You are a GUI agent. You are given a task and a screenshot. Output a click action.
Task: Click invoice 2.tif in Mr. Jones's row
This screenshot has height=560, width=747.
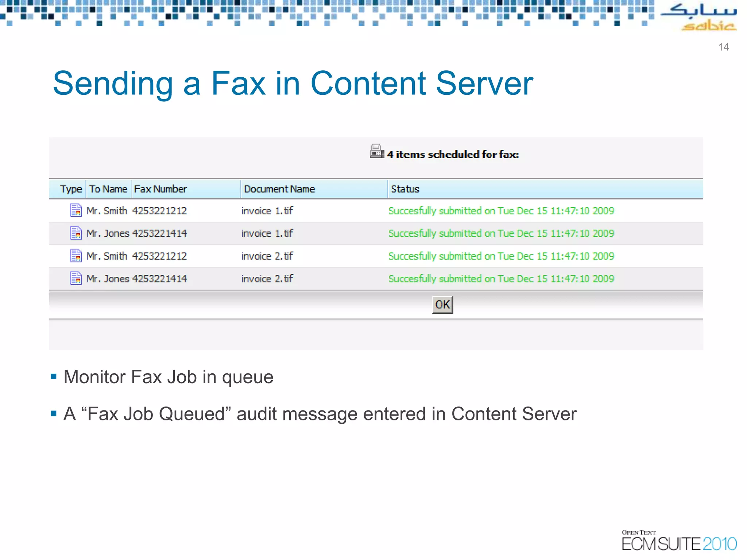point(267,279)
